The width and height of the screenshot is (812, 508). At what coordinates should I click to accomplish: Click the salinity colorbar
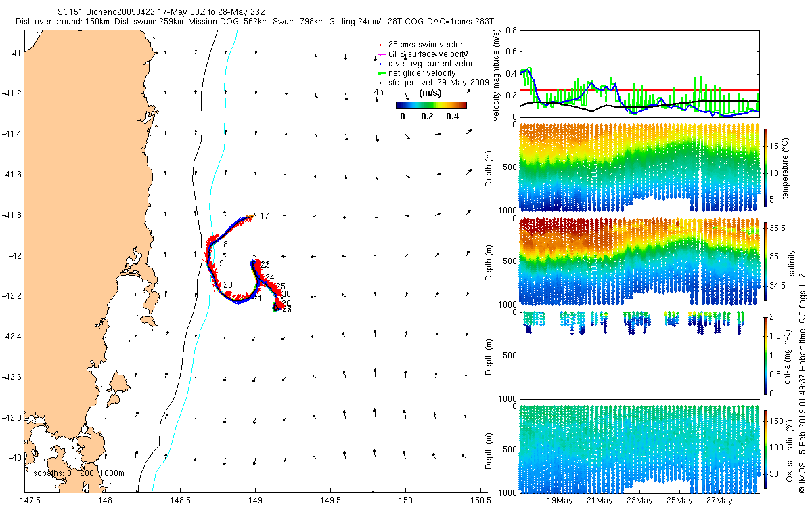point(766,261)
